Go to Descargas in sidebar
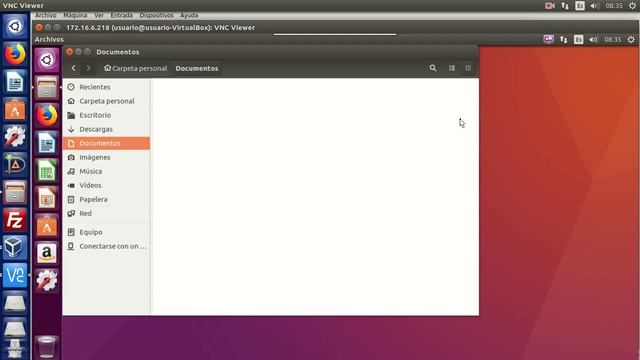This screenshot has width=640, height=360. point(106,129)
